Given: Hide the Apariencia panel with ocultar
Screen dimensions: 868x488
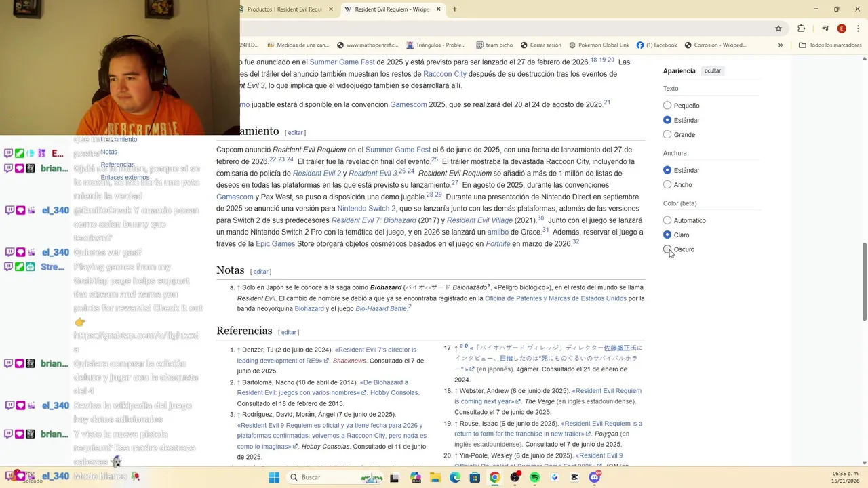Looking at the screenshot, I should [x=713, y=70].
